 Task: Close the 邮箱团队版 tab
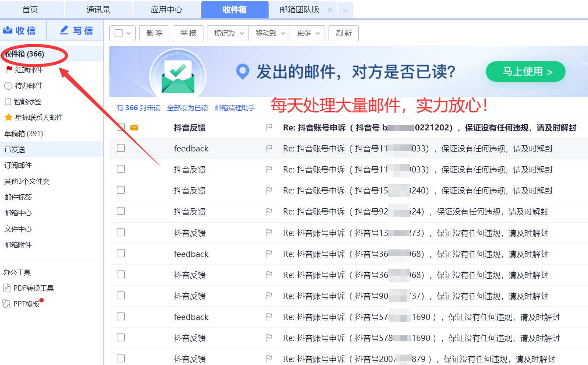(x=330, y=10)
